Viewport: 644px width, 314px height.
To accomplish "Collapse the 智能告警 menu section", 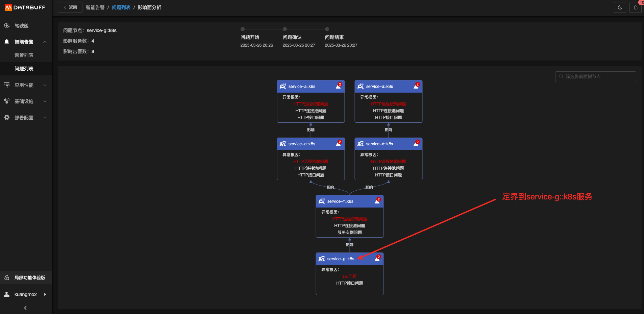I will point(45,42).
